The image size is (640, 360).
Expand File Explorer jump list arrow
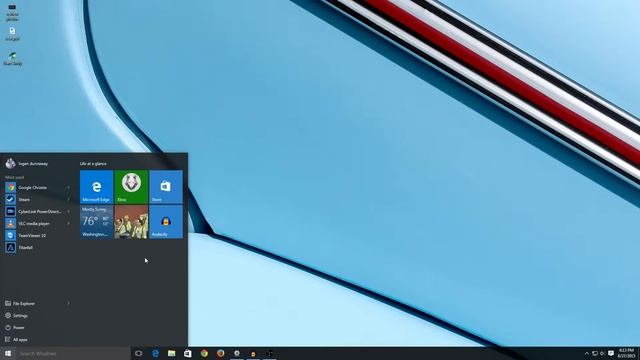coord(68,304)
